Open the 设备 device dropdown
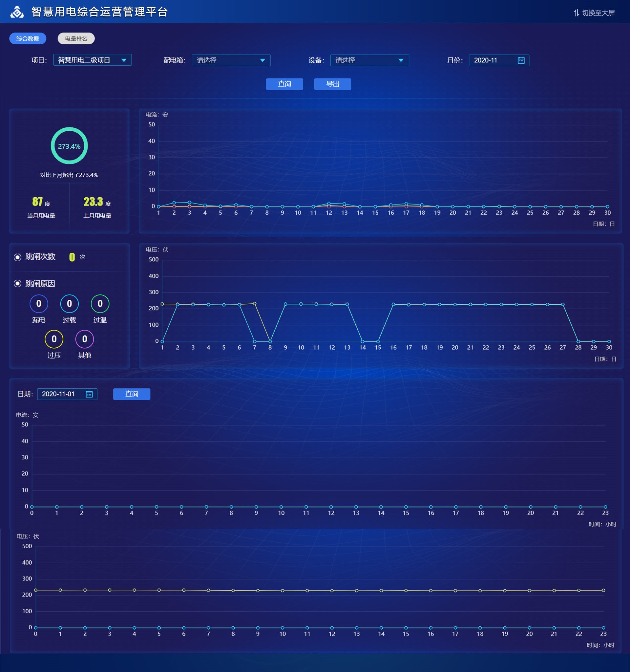The image size is (630, 672). pyautogui.click(x=369, y=60)
